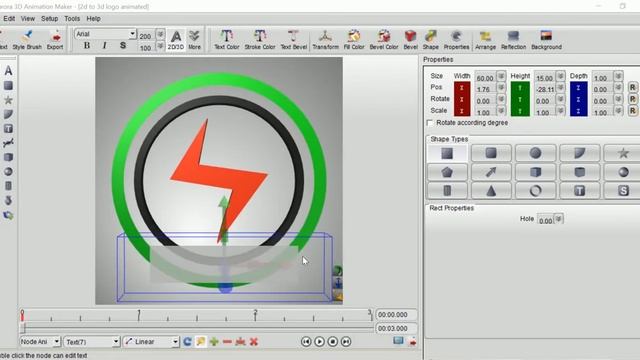Toggle the 2D/3D text mode
This screenshot has height=360, width=640.
click(x=176, y=40)
